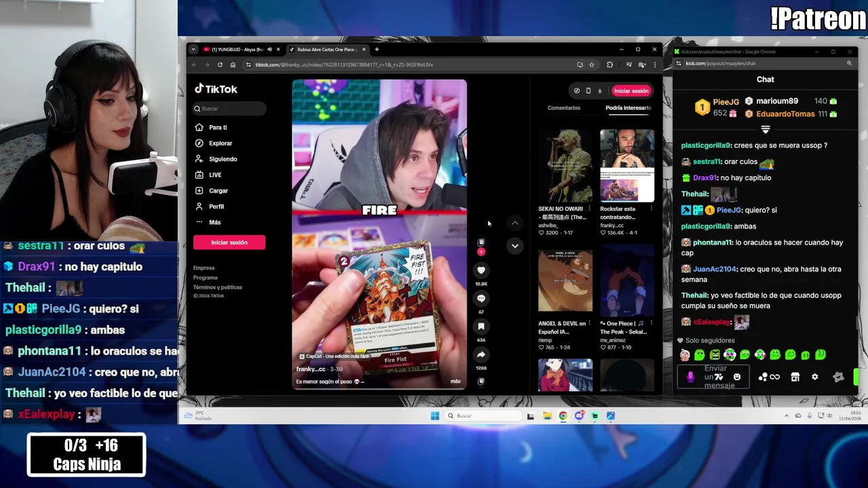The image size is (868, 488).
Task: Mute the YUNGBLUD tab audio icon
Action: click(x=269, y=49)
